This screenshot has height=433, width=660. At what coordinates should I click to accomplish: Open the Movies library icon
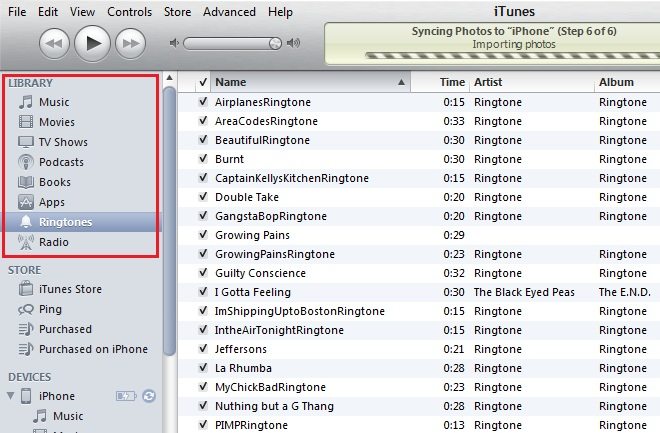pyautogui.click(x=26, y=122)
